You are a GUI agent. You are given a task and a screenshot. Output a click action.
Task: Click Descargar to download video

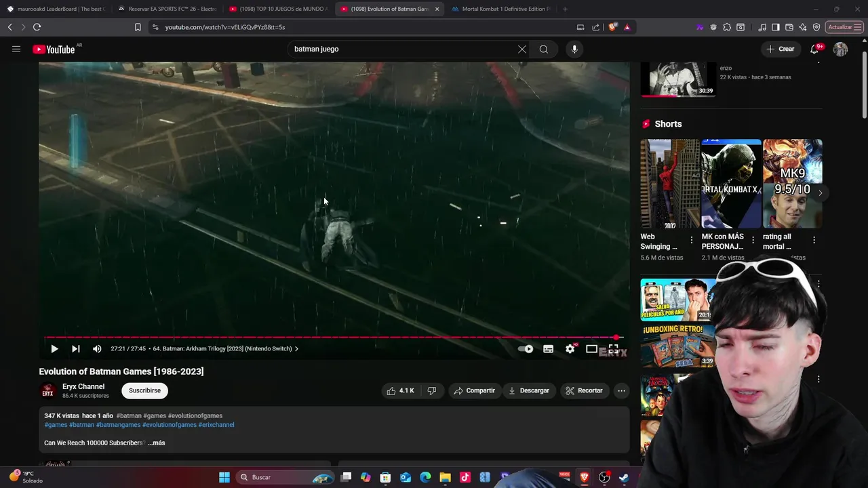tap(529, 390)
